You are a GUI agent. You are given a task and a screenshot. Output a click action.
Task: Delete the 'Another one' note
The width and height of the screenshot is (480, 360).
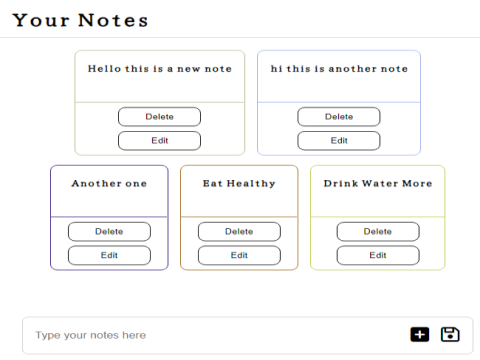[x=109, y=231]
